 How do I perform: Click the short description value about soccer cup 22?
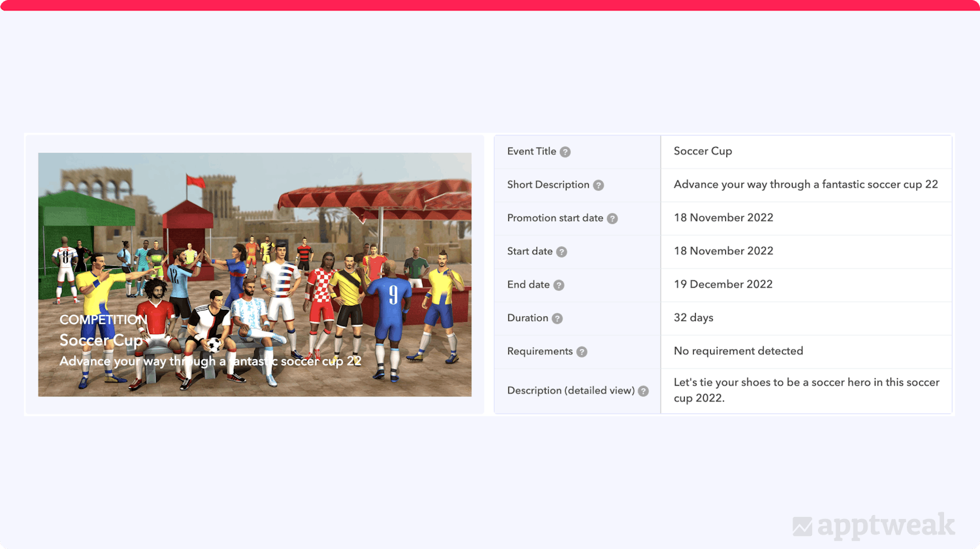point(806,184)
